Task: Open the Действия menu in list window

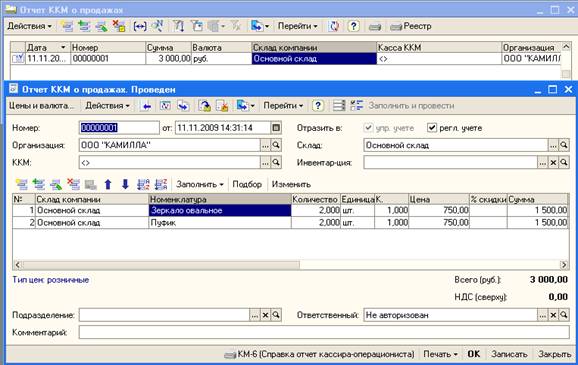Action: 29,26
